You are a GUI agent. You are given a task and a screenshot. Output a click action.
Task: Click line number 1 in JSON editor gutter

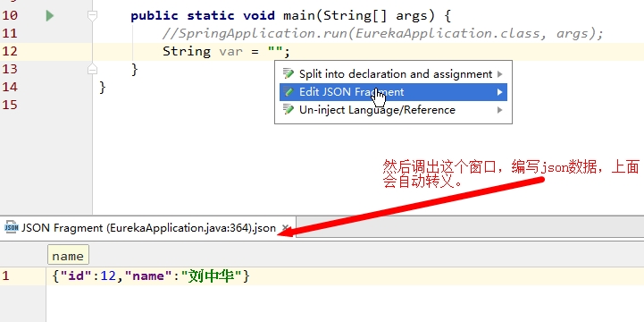[5, 276]
